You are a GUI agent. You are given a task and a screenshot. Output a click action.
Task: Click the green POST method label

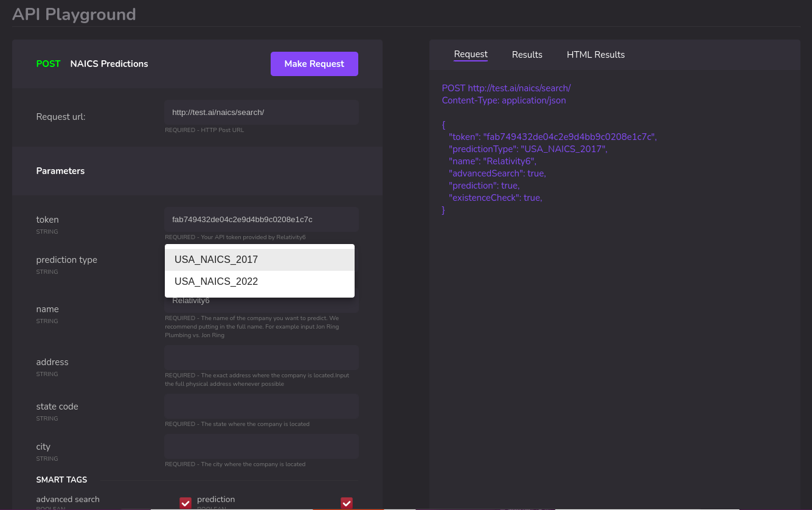pos(49,64)
